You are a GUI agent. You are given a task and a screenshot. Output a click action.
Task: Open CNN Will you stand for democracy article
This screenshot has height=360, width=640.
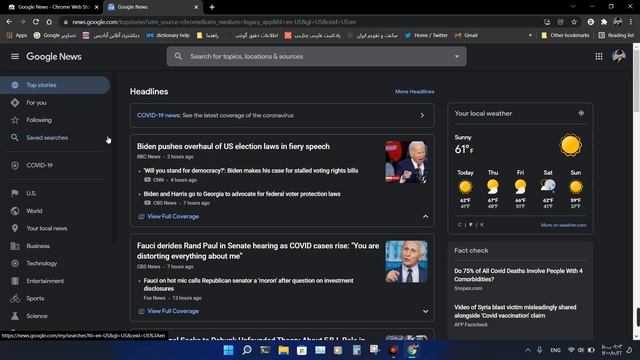click(251, 171)
